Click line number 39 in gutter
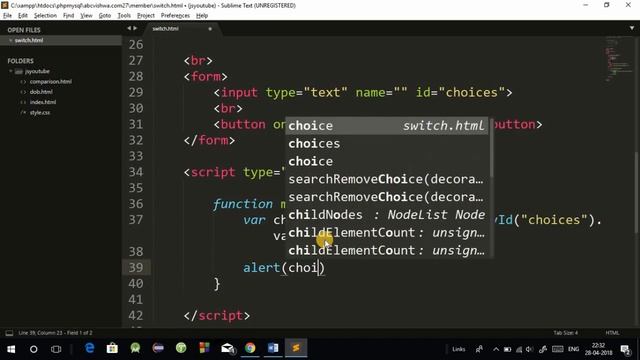This screenshot has height=360, width=640. tap(136, 268)
